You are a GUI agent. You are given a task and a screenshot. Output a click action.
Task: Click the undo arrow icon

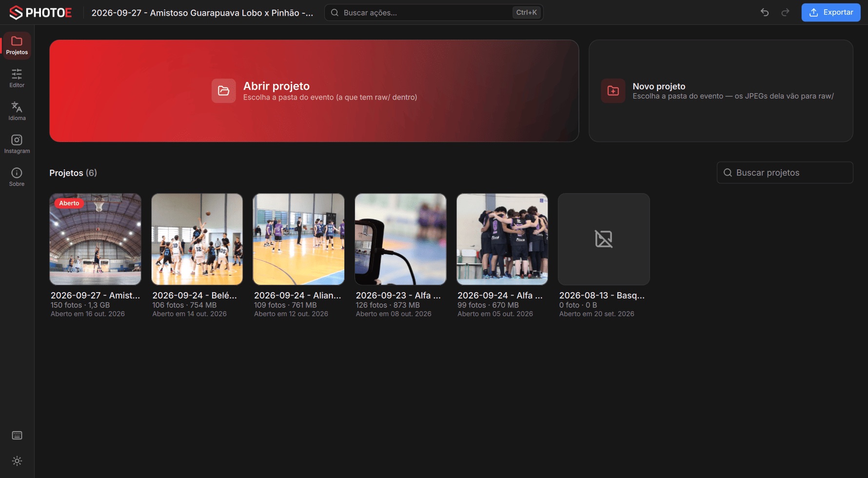point(765,13)
